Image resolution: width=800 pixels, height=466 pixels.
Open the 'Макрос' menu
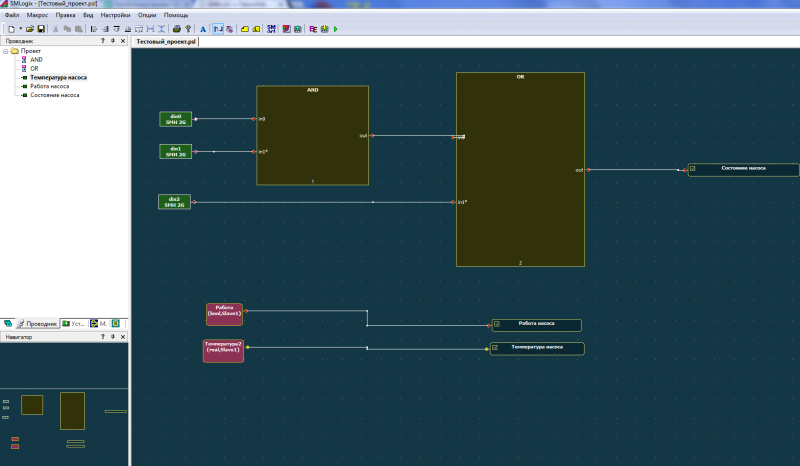38,16
